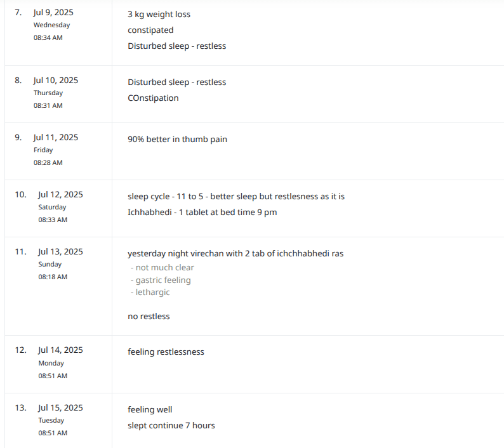Select the "- not much clear" sub-note
Viewport: 504px width, 448px height.
(162, 268)
